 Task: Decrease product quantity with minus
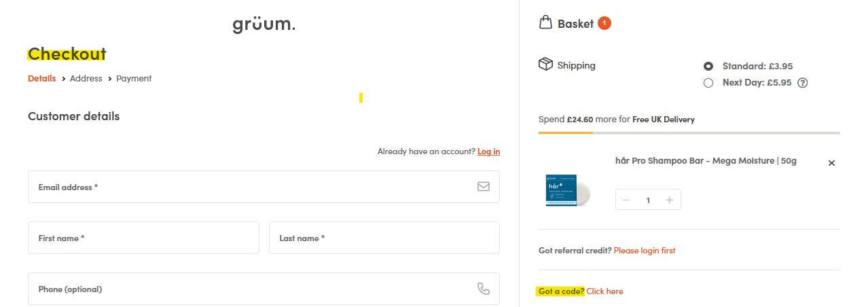point(626,200)
